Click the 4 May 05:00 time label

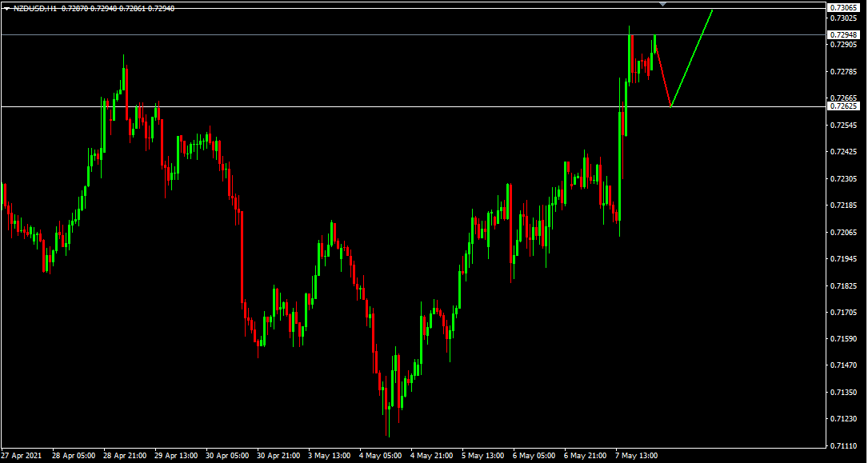tap(382, 456)
